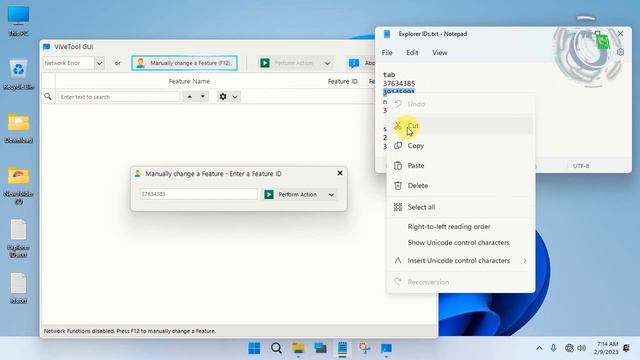Click the network tray icon
The image size is (640, 360).
pos(569,348)
